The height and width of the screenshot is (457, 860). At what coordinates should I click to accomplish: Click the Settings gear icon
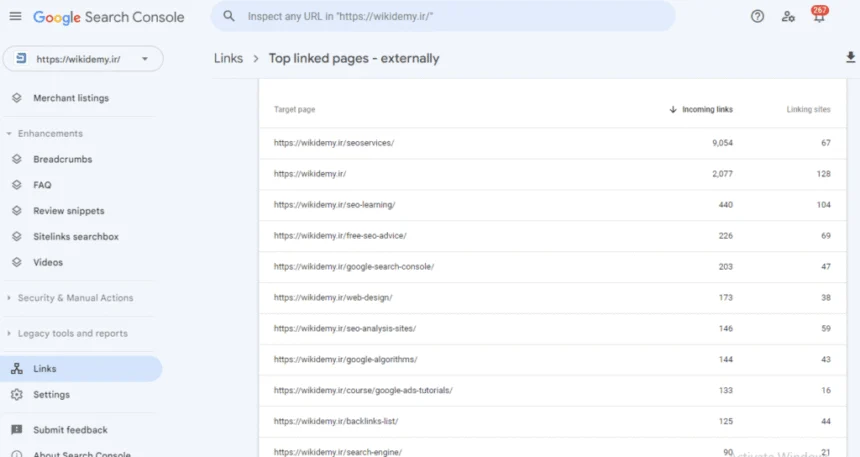[17, 394]
